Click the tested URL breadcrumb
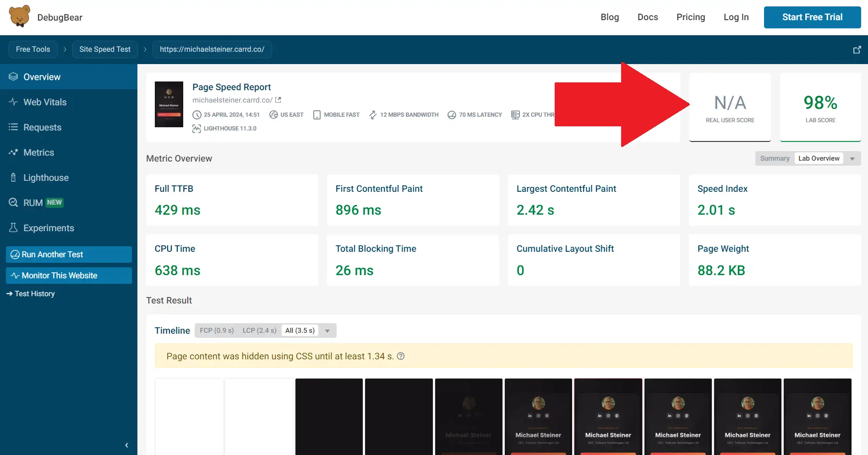The width and height of the screenshot is (868, 455). click(x=212, y=49)
